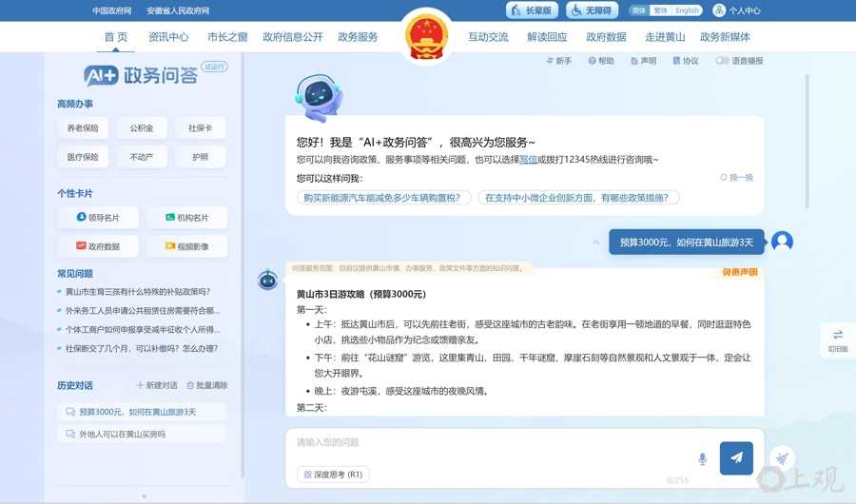Screen dimensions: 856x504
Task: Toggle the 语音播报 voice broadcast switch
Action: click(x=723, y=61)
